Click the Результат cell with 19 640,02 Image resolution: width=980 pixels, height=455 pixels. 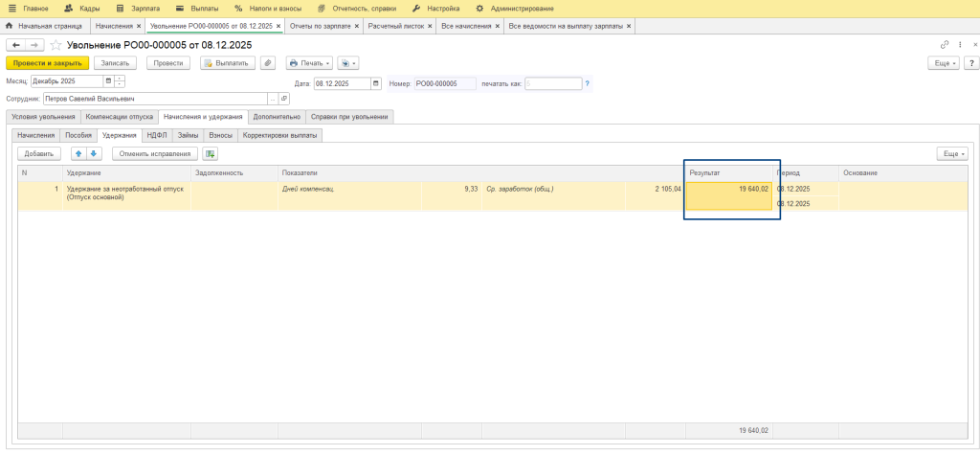[730, 190]
